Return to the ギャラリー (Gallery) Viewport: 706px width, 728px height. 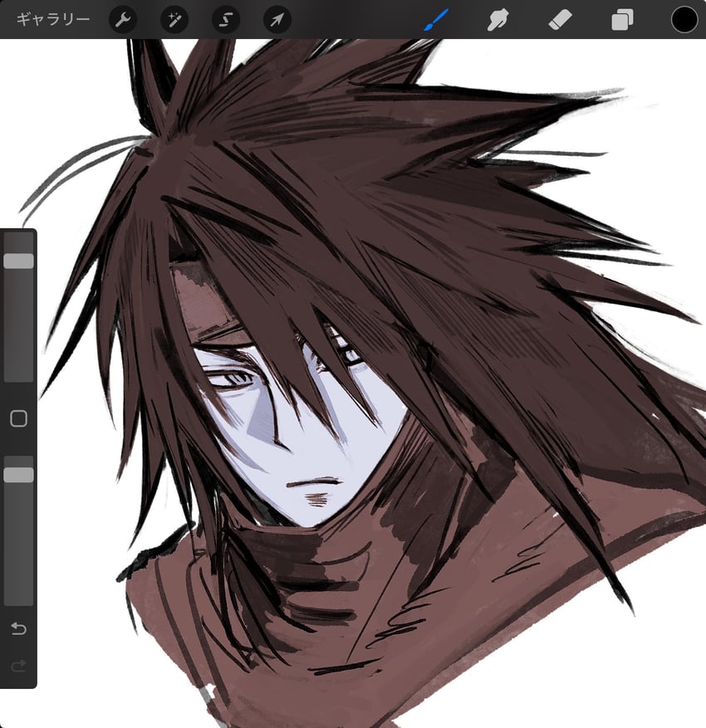click(x=53, y=19)
